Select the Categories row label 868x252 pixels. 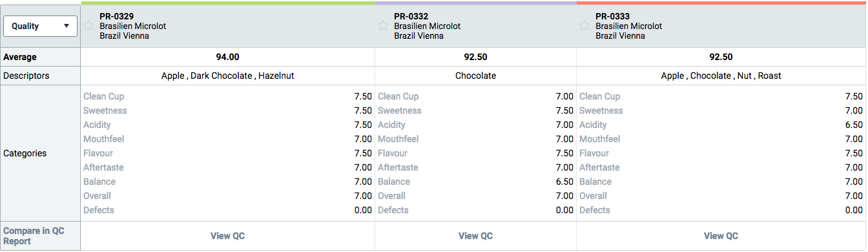25,153
